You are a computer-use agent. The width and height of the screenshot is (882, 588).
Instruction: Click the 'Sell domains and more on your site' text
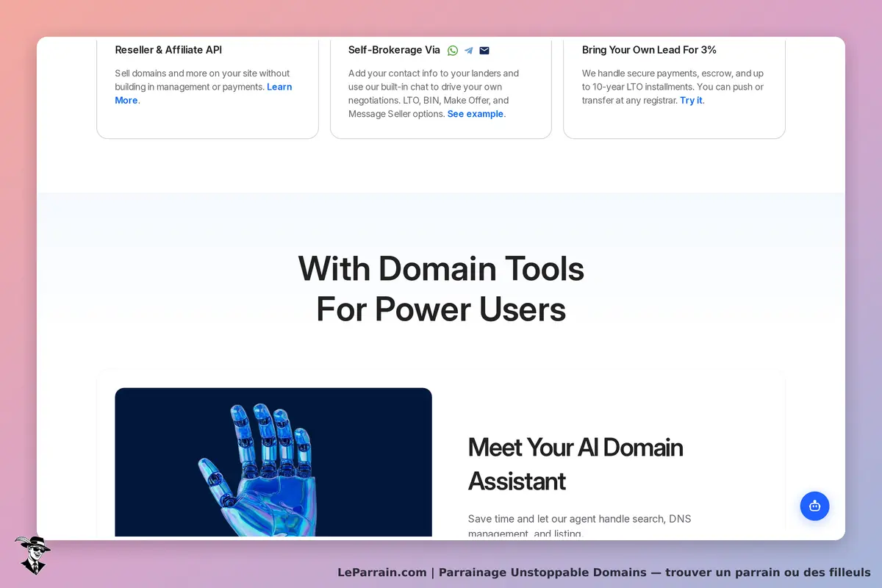pyautogui.click(x=203, y=87)
